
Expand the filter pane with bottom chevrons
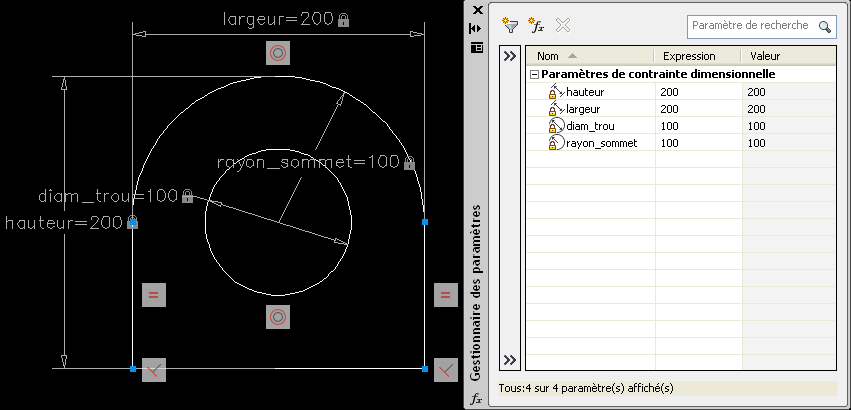coord(509,360)
